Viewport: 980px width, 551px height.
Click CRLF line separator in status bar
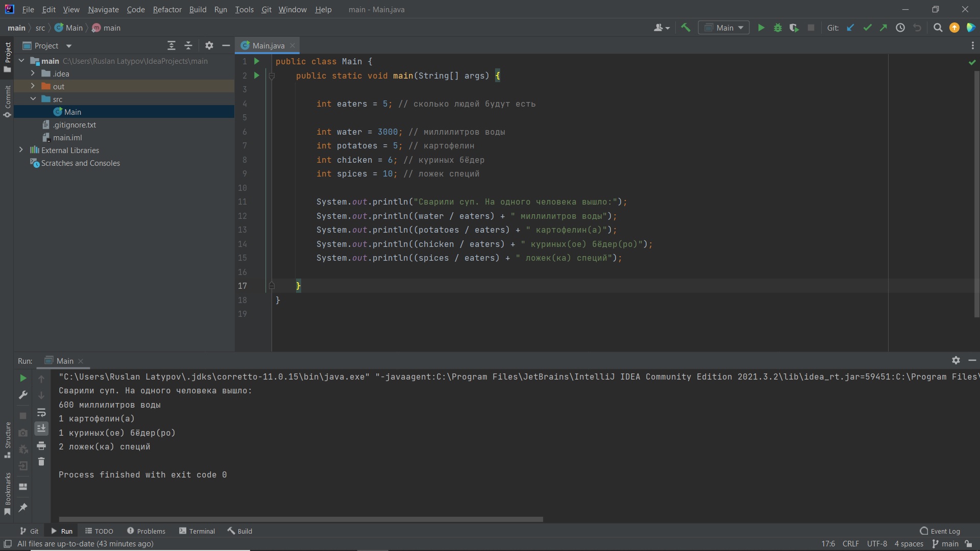(850, 544)
